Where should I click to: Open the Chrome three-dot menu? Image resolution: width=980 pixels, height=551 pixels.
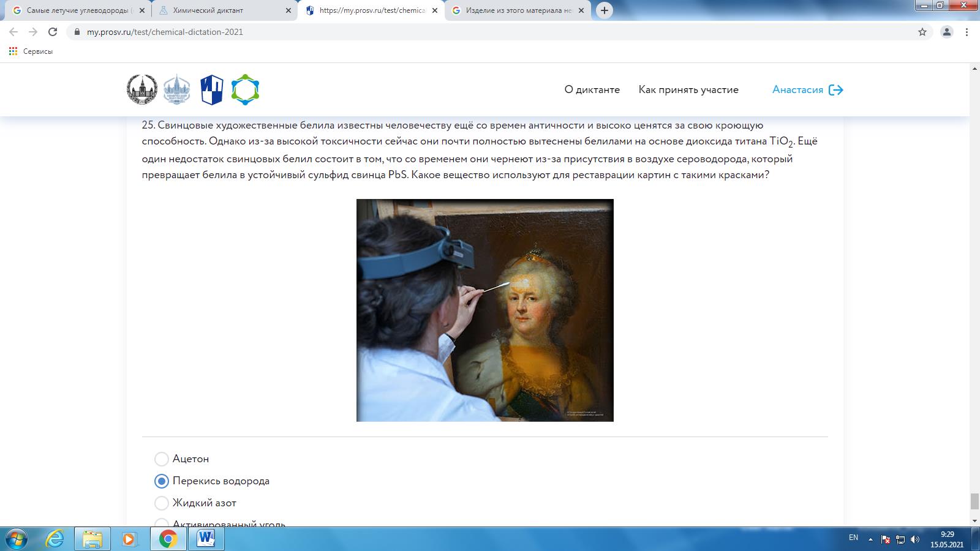coord(967,32)
